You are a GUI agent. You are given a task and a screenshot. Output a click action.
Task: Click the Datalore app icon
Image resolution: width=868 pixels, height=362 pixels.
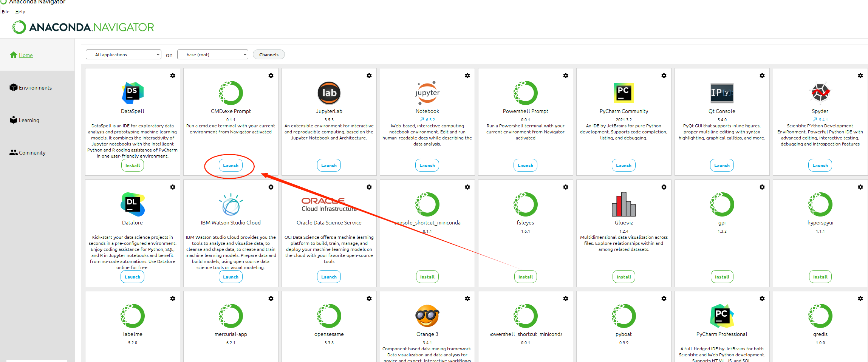133,204
